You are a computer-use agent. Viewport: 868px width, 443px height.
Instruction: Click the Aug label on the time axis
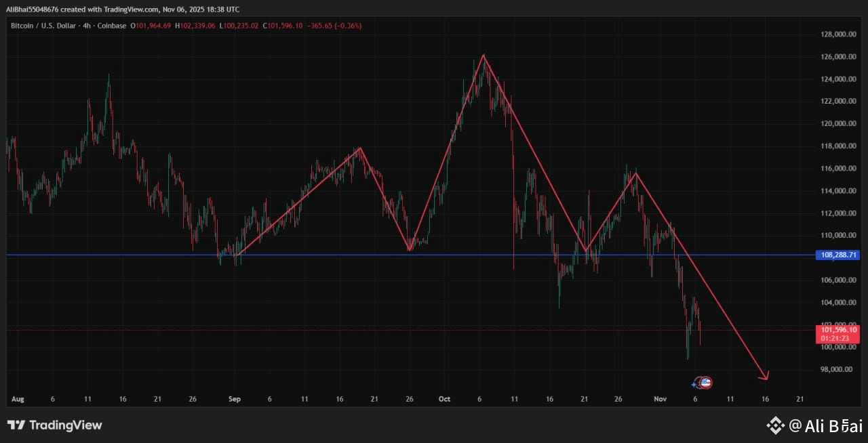point(18,400)
